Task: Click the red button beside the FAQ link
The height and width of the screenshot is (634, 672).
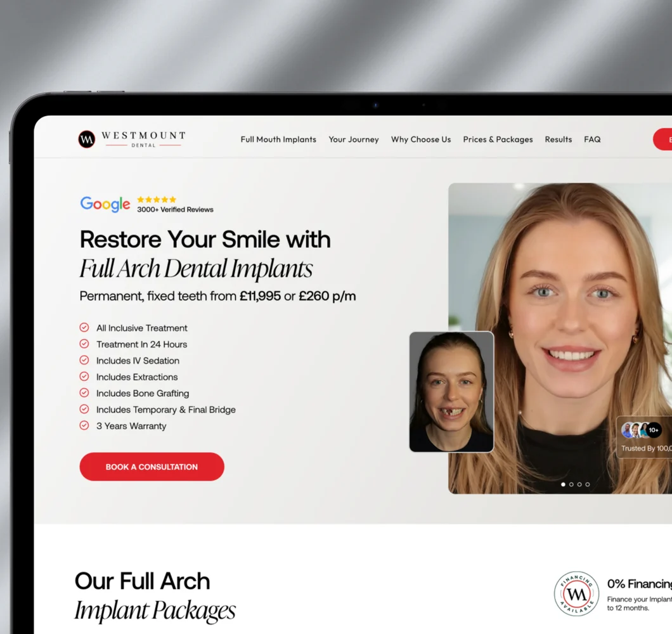Action: click(x=662, y=139)
